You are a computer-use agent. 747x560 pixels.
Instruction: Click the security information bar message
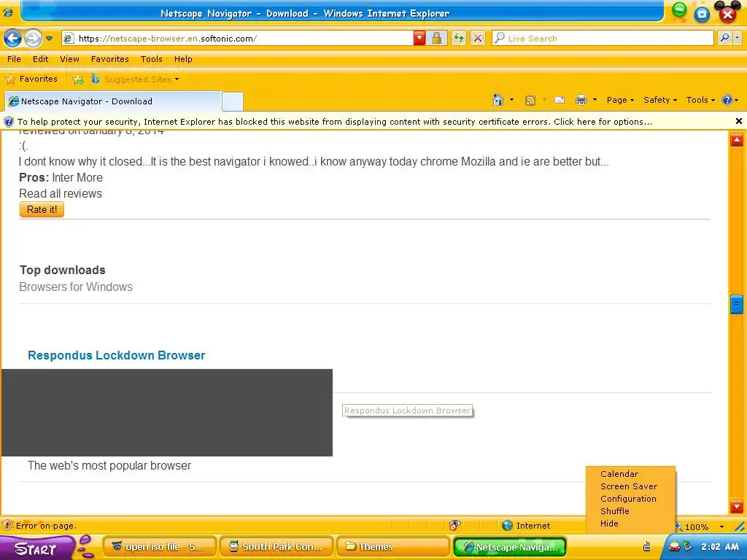point(334,122)
